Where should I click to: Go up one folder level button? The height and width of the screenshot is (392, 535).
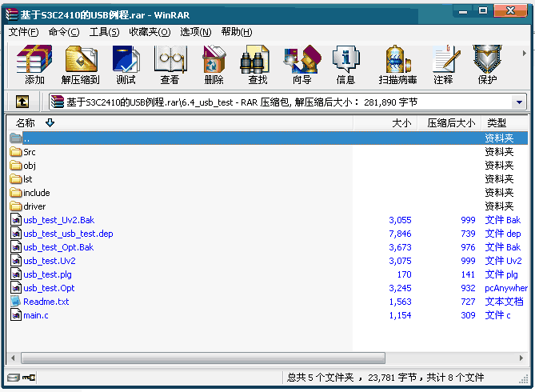coord(22,102)
